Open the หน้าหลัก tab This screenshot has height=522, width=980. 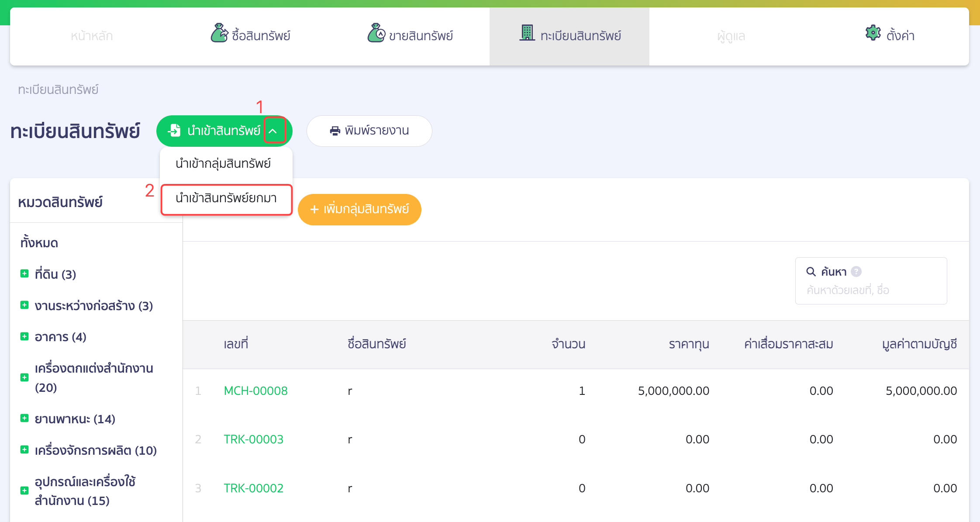[92, 36]
